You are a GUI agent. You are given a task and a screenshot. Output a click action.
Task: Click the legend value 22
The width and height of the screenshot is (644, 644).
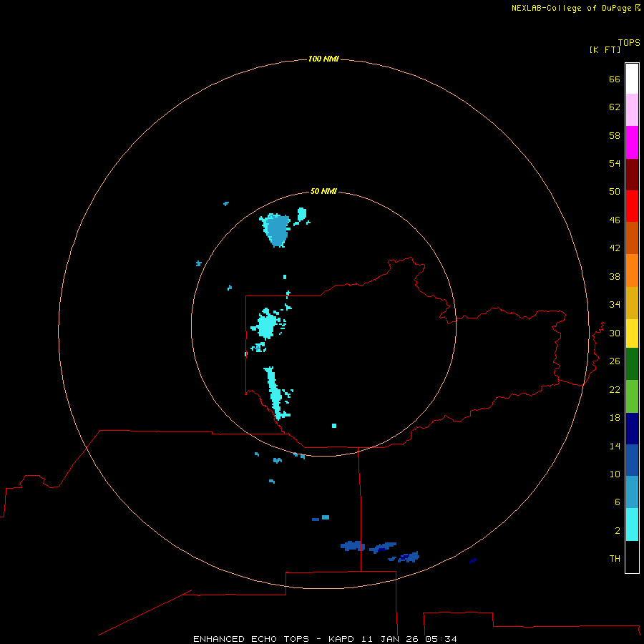pyautogui.click(x=615, y=390)
